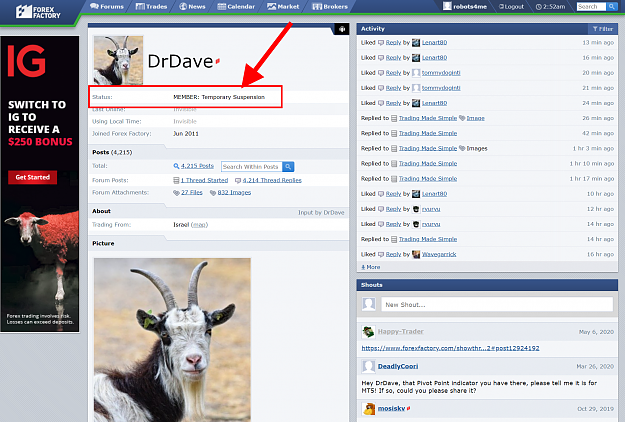Open Trading Made Simple, 26 min ago
Screen dimensions: 625x422
(428, 118)
